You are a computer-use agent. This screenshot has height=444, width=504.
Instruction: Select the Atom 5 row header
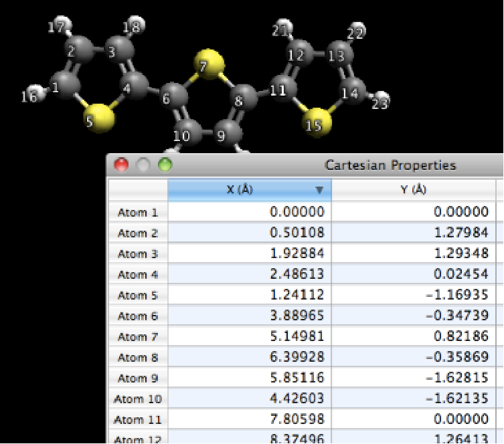tap(138, 296)
